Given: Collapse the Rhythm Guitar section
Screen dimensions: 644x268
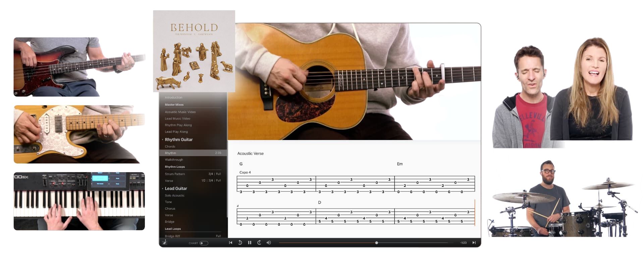Looking at the screenshot, I should point(163,140).
